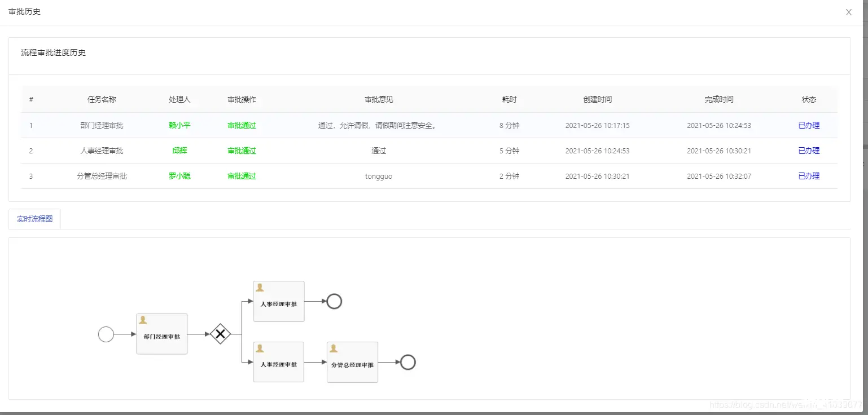Click completion time 2021-05-26 10:32:07
868x415 pixels.
[719, 176]
